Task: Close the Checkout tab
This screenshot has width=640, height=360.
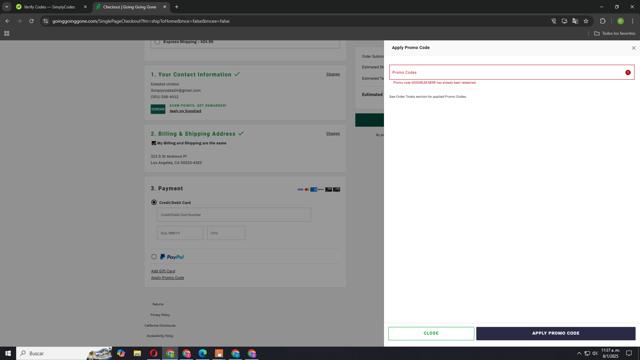Action: pyautogui.click(x=164, y=7)
